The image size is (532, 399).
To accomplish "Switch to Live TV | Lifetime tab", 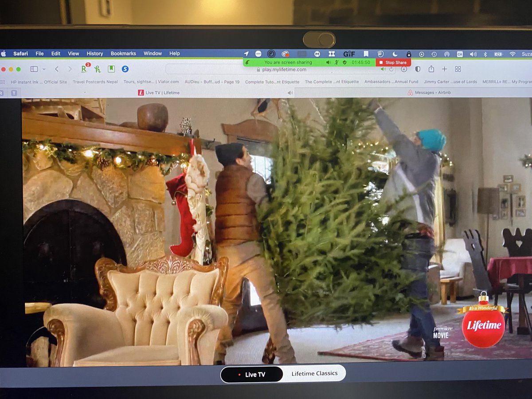I will 159,93.
